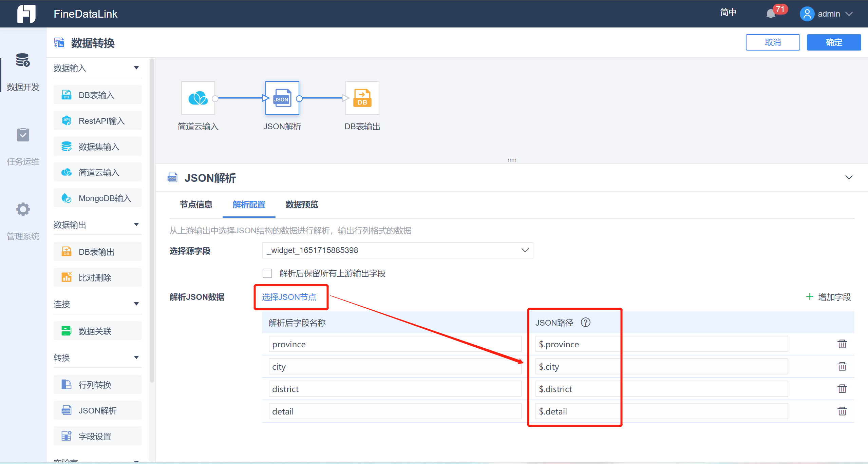This screenshot has height=464, width=868.
Task: Click the JSON路径 help question icon
Action: tap(585, 322)
